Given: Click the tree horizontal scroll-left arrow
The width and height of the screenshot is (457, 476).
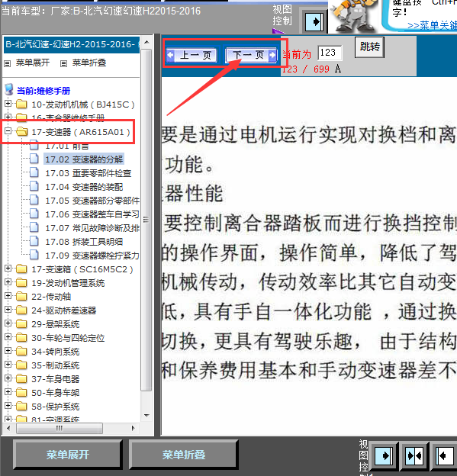Looking at the screenshot, I should click(x=8, y=428).
